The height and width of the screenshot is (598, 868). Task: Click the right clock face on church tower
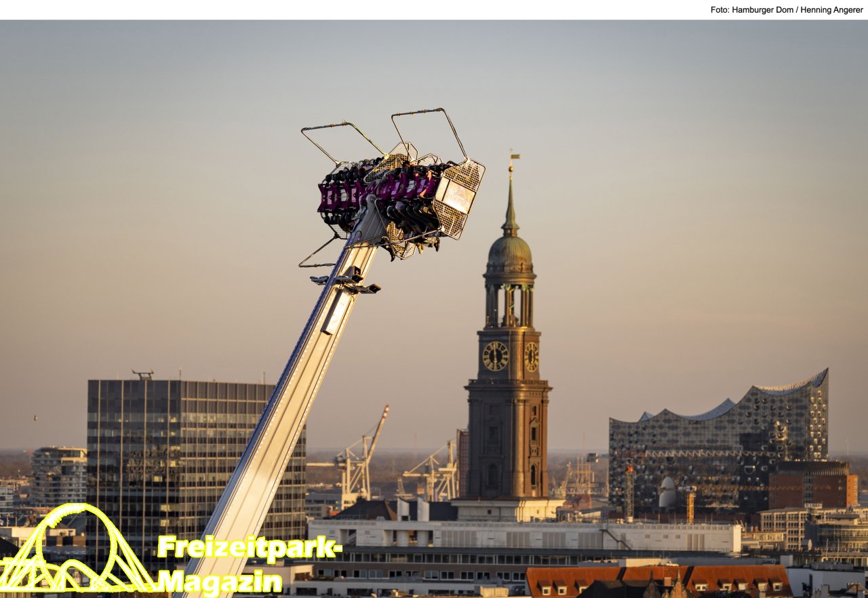tap(531, 356)
